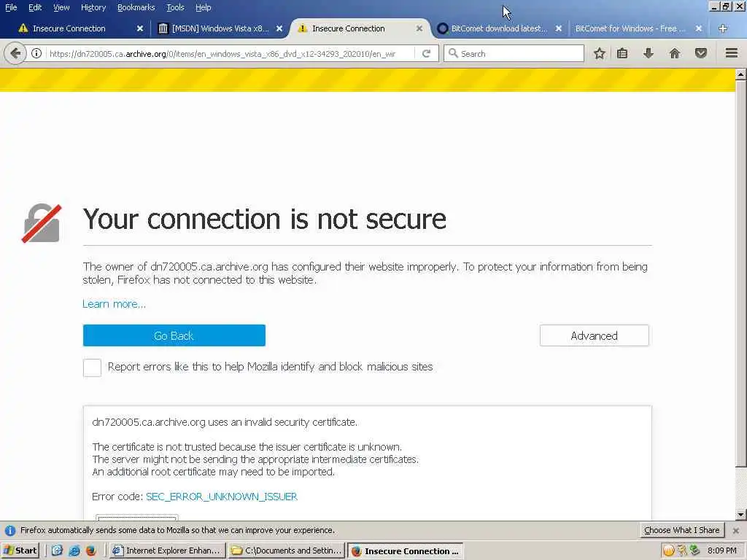Close the MSDN Windows Vista tab
This screenshot has height=560, width=747.
[279, 28]
